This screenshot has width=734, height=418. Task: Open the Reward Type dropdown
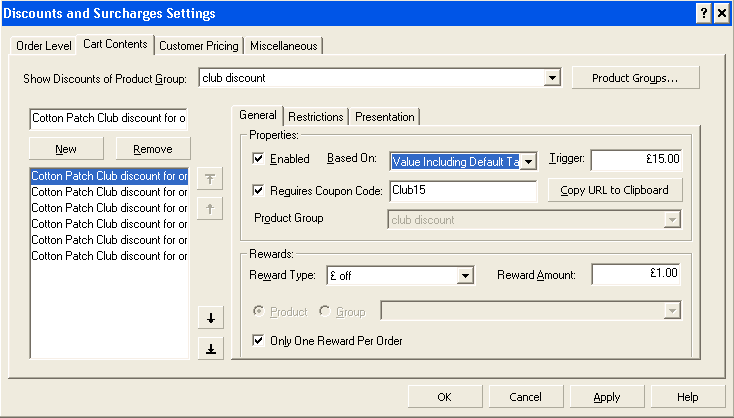pos(465,276)
